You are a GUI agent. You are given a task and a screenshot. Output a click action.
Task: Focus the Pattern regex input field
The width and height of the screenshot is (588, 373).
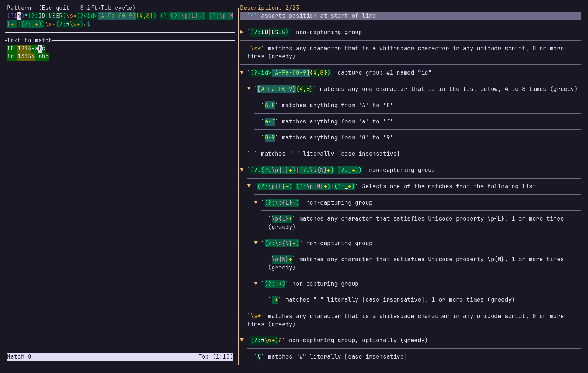[x=120, y=20]
